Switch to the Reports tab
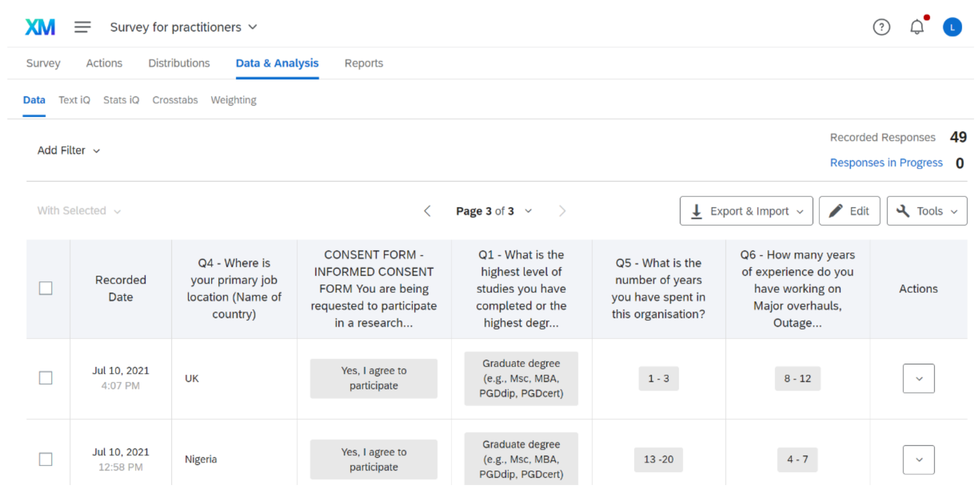Viewport: 980px width, 495px height. (363, 63)
